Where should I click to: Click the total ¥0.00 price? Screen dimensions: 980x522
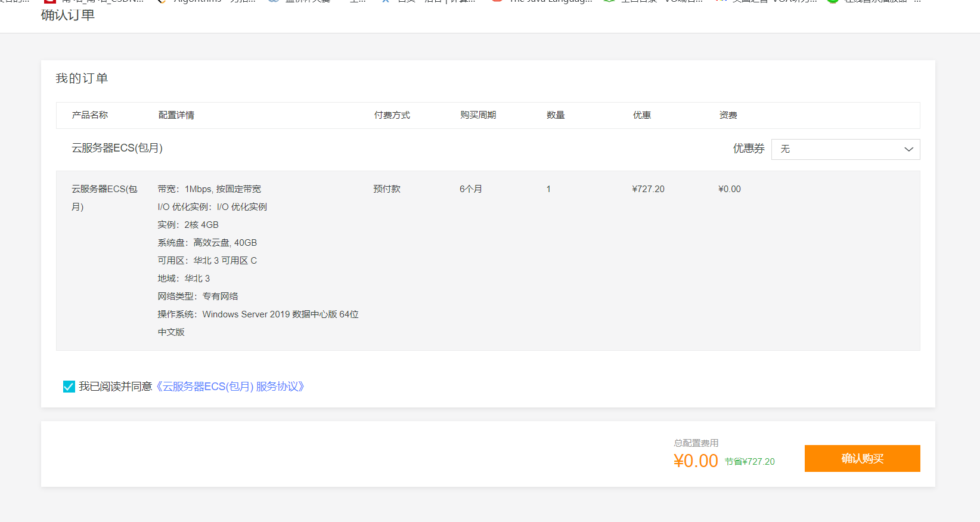click(696, 461)
